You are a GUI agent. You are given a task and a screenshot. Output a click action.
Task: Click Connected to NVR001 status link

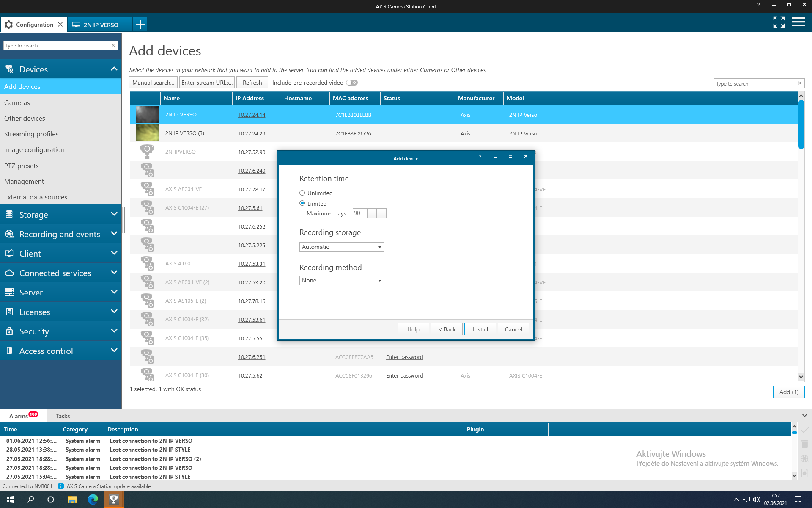27,486
